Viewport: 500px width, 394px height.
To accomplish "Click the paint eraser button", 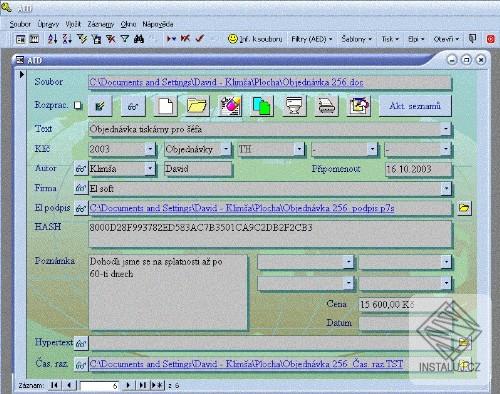I will (x=229, y=106).
